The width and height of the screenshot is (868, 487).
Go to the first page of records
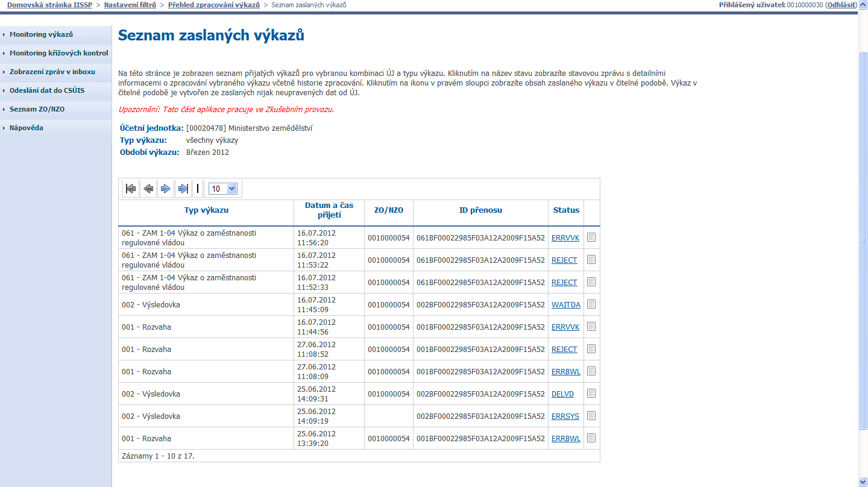point(130,189)
